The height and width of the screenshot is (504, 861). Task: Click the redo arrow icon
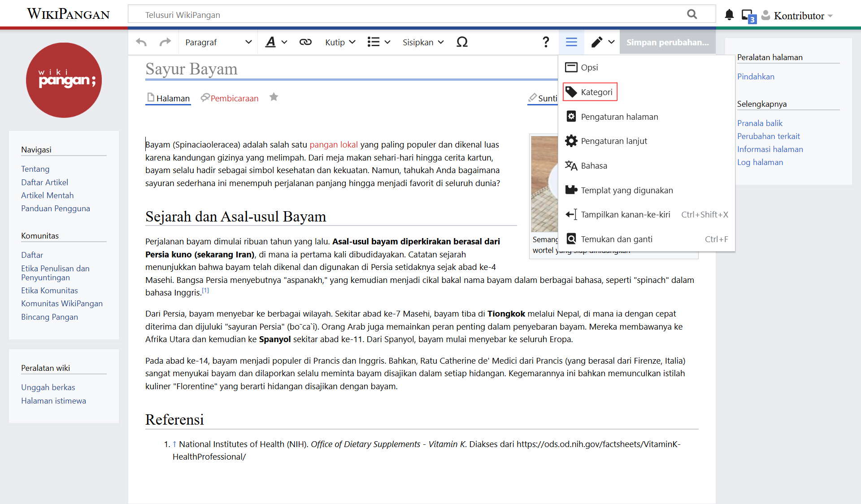[x=165, y=42]
